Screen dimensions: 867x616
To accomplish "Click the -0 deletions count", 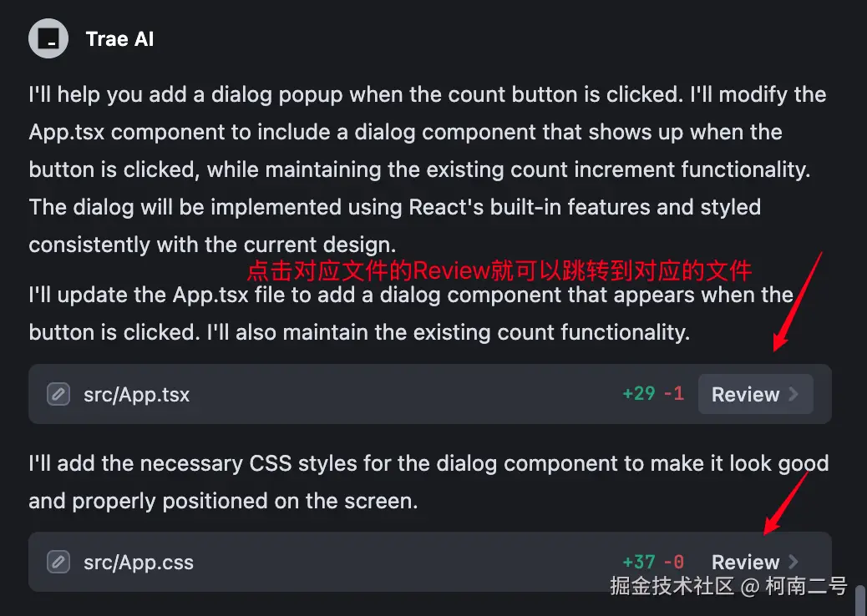I will pos(673,562).
